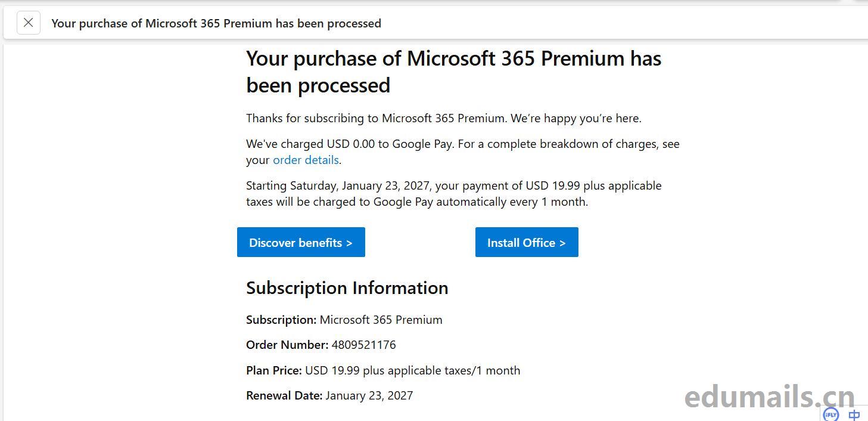
Task: Click the 'Starting Saturday, January 23, 2027' paragraph
Action: click(453, 194)
